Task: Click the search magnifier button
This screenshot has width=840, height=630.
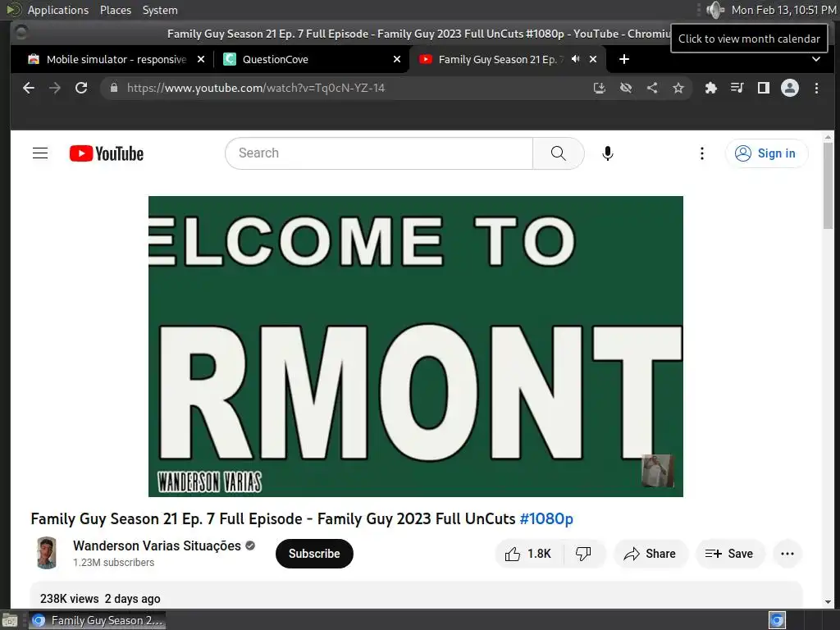Action: (558, 153)
